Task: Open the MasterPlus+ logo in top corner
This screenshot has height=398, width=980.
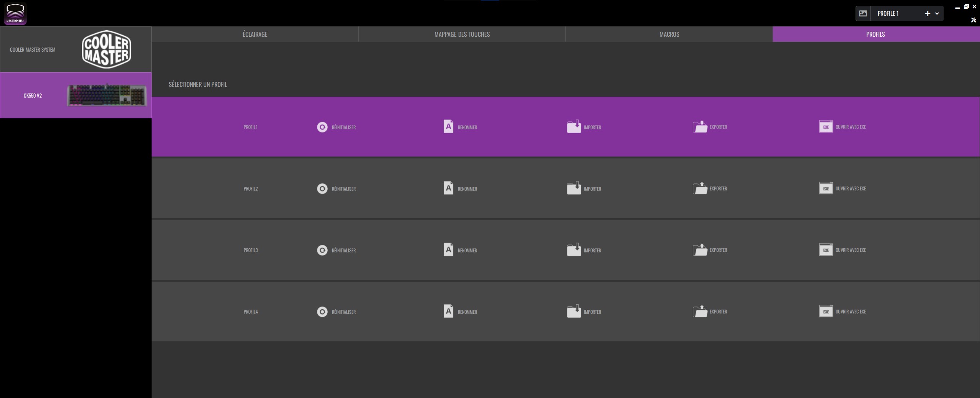Action: click(15, 13)
